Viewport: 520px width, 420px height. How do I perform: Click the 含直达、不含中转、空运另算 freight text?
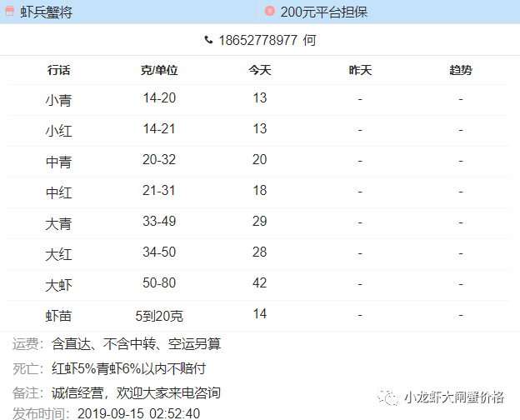pos(136,344)
